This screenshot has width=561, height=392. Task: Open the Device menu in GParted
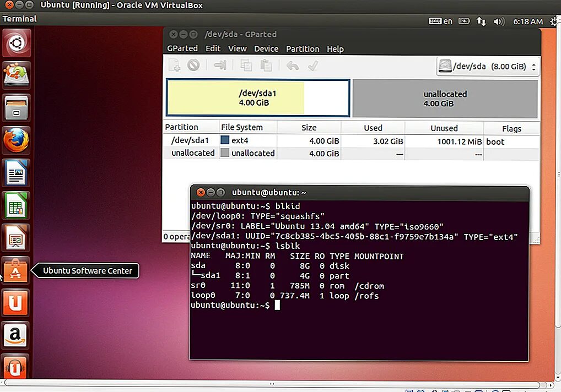click(x=266, y=48)
